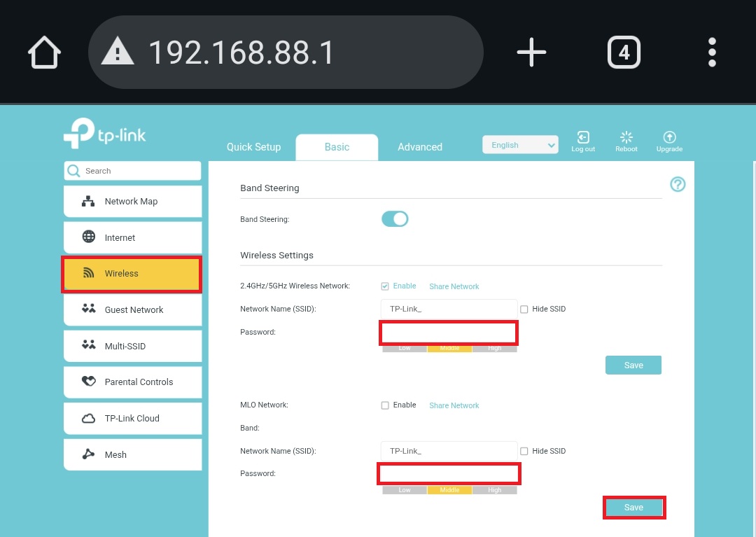
Task: Click the Upgrade icon
Action: point(669,138)
